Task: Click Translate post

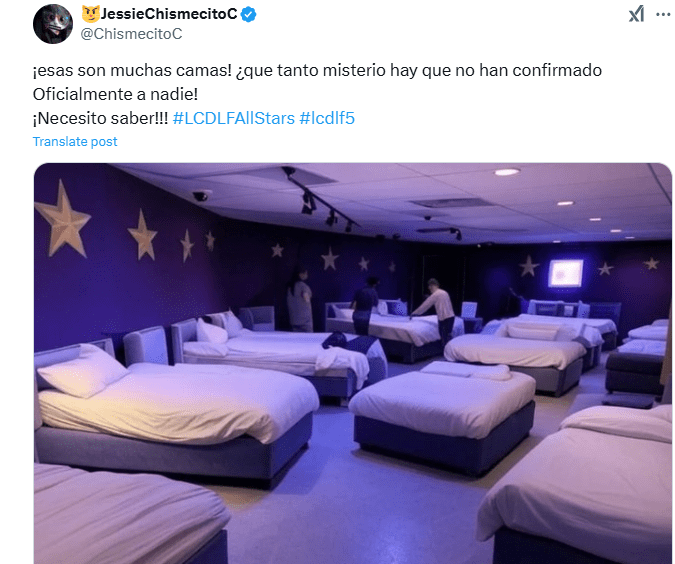Action: click(x=75, y=142)
